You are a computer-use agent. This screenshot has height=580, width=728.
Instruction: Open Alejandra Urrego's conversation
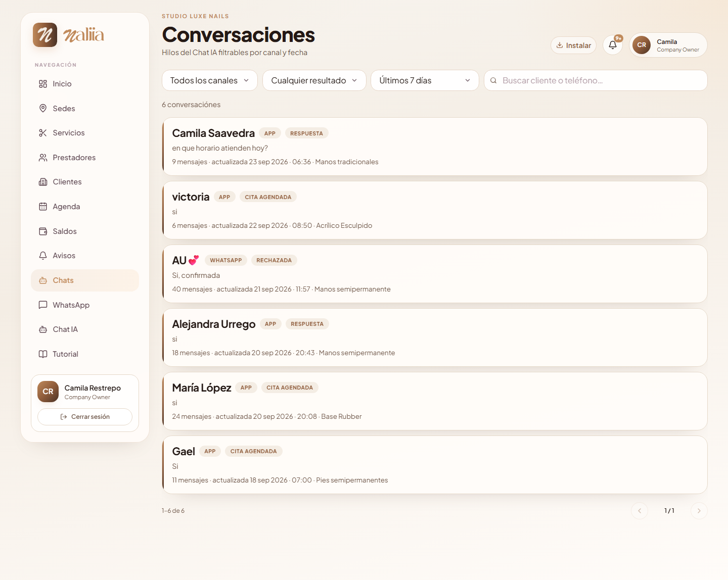pos(435,337)
